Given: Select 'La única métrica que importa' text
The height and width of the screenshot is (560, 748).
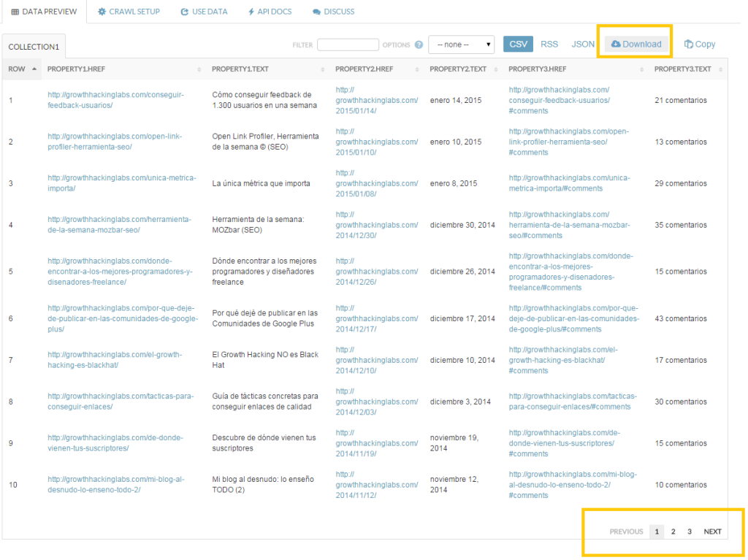Looking at the screenshot, I should (261, 183).
